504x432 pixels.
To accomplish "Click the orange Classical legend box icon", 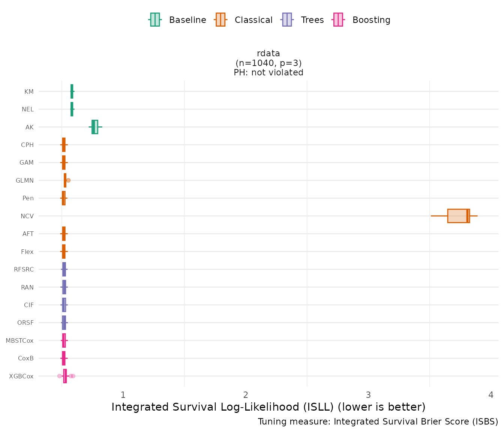I will tap(220, 20).
